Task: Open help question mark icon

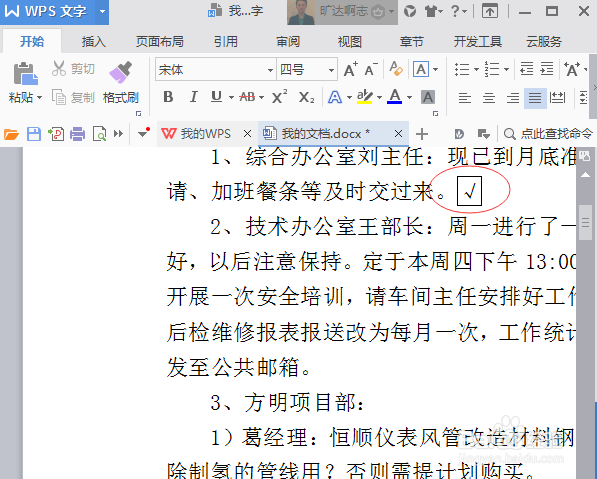Action: [455, 11]
